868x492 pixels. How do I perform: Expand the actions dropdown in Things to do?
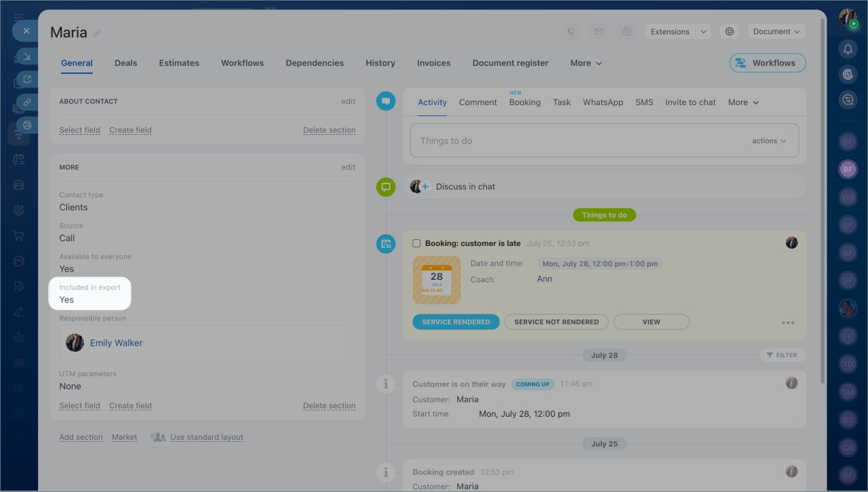coord(769,141)
